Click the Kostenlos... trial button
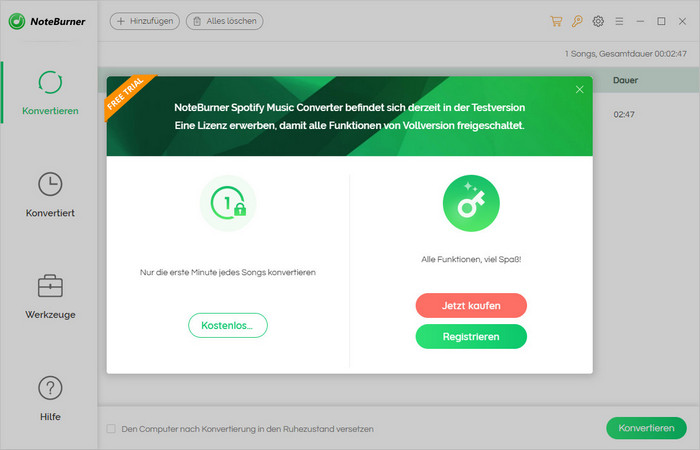 click(x=228, y=325)
